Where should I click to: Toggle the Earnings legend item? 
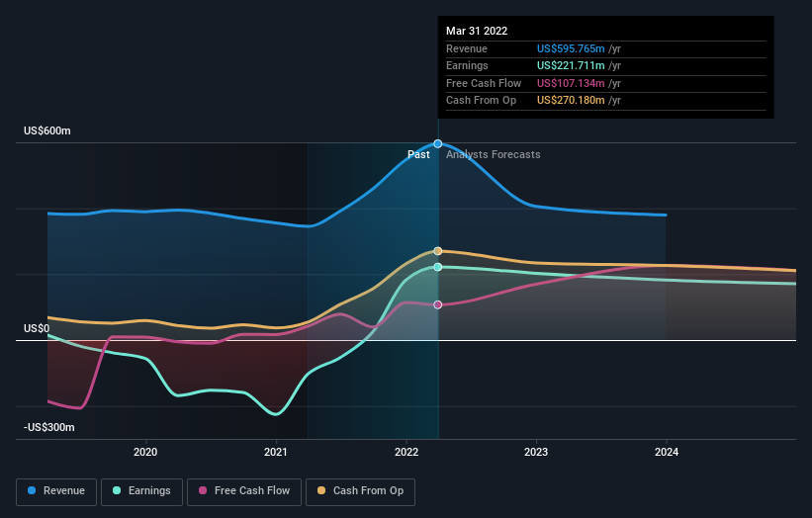click(141, 490)
